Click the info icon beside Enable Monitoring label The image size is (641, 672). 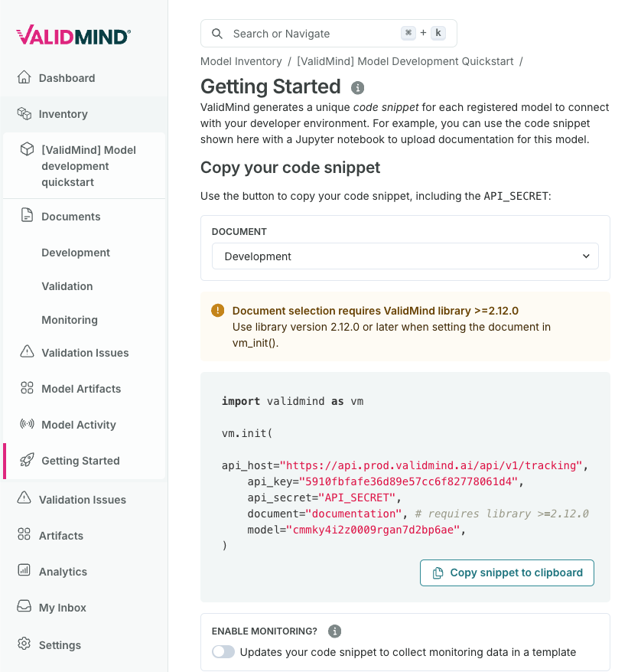334,631
